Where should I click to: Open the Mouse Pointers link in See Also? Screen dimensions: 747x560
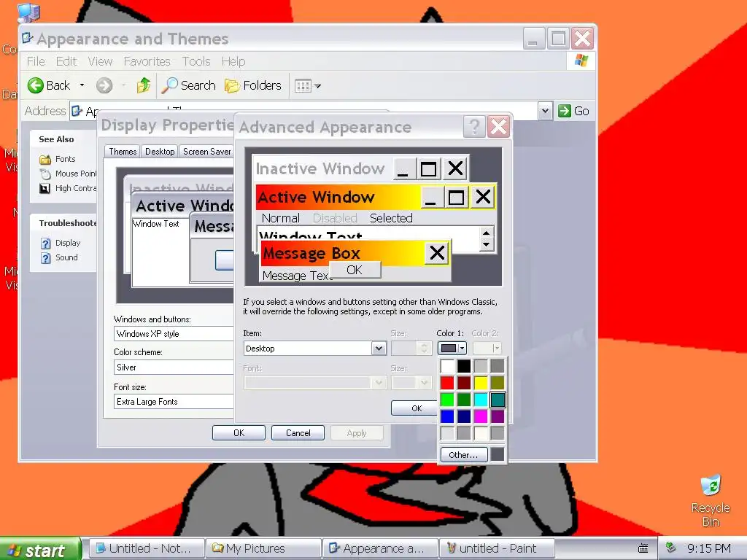[68, 174]
